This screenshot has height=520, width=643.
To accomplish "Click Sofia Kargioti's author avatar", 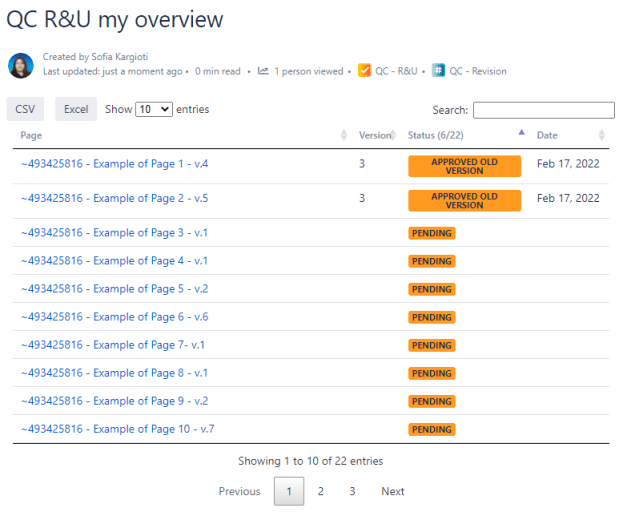I will coord(21,65).
